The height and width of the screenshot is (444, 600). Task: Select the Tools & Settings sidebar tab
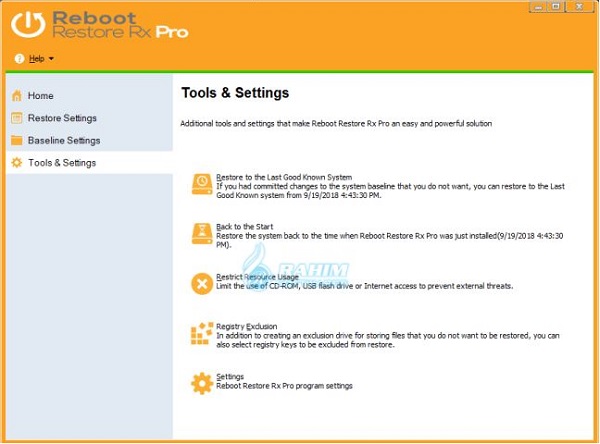coord(90,163)
